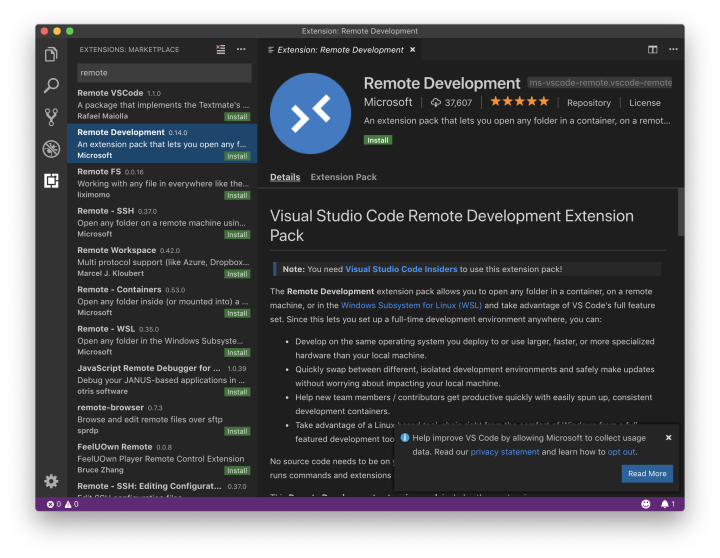Click the Read More button
Screen dimensions: 720x558
coord(647,473)
